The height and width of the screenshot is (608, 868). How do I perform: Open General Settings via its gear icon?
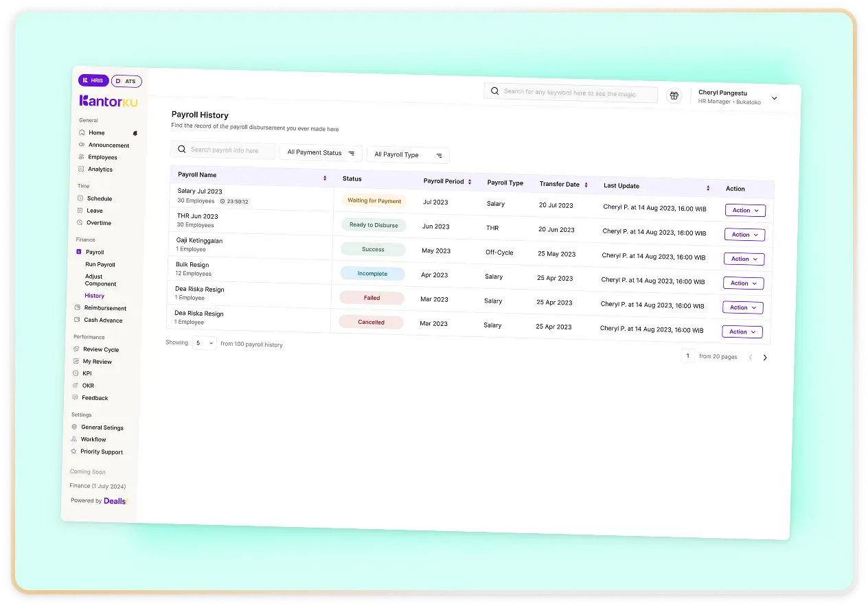74,427
